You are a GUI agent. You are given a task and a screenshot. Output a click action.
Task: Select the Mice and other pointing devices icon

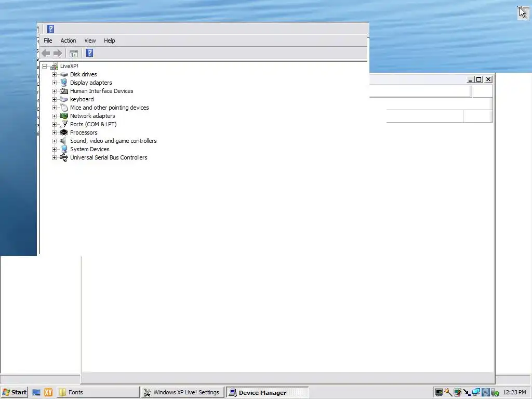click(64, 108)
